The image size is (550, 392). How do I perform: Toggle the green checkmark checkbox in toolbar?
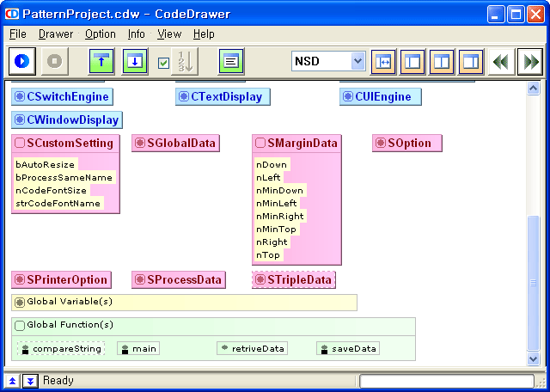click(x=163, y=63)
